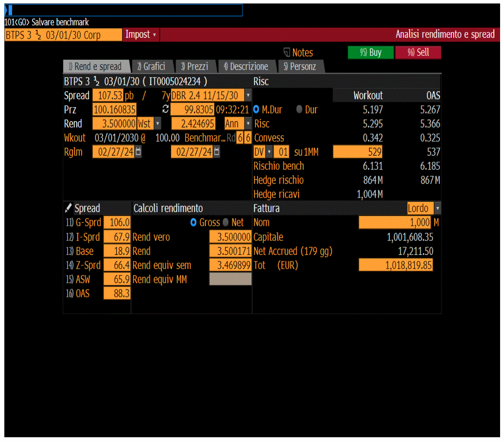The height and width of the screenshot is (442, 504).
Task: Click the Wkout label
Action: pos(75,138)
